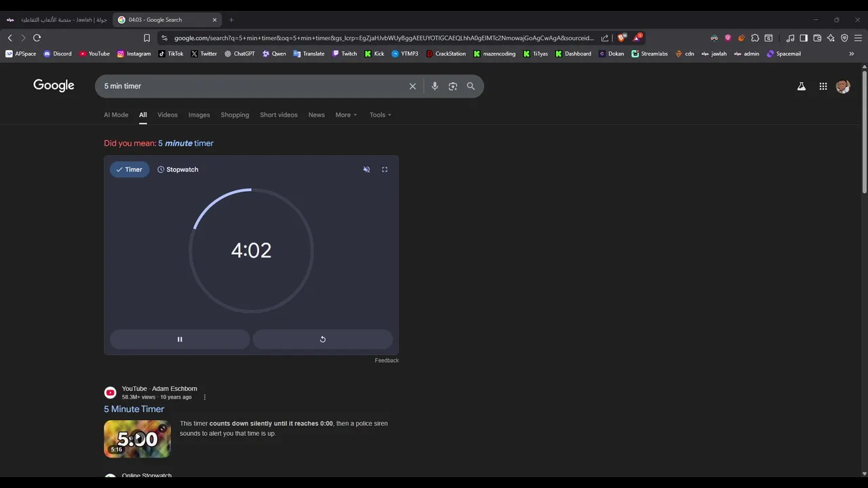Open the CrackStation bookmark
The height and width of the screenshot is (488, 868).
pos(446,54)
